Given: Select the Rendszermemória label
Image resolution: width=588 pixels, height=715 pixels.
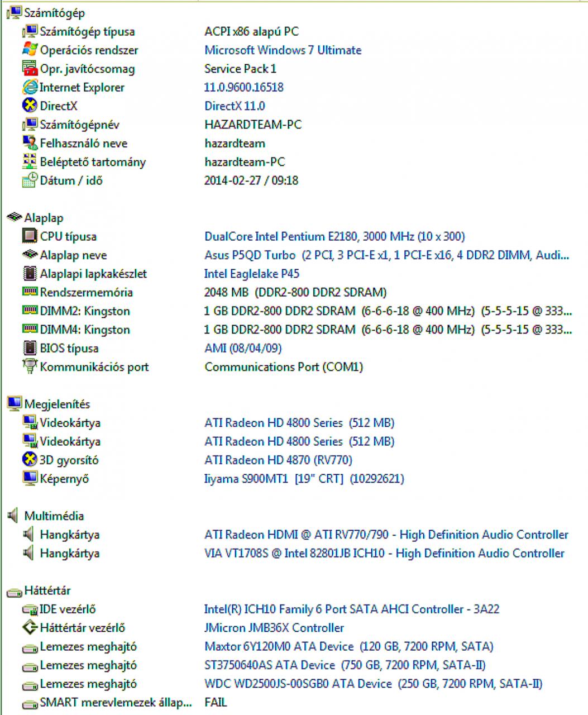Looking at the screenshot, I should click(x=87, y=292).
